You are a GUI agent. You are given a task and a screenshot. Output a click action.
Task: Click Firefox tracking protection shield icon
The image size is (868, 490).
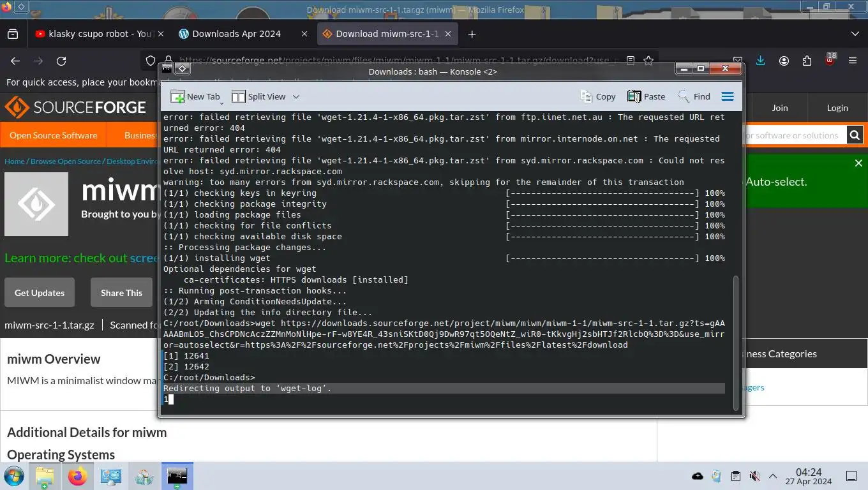click(x=151, y=61)
